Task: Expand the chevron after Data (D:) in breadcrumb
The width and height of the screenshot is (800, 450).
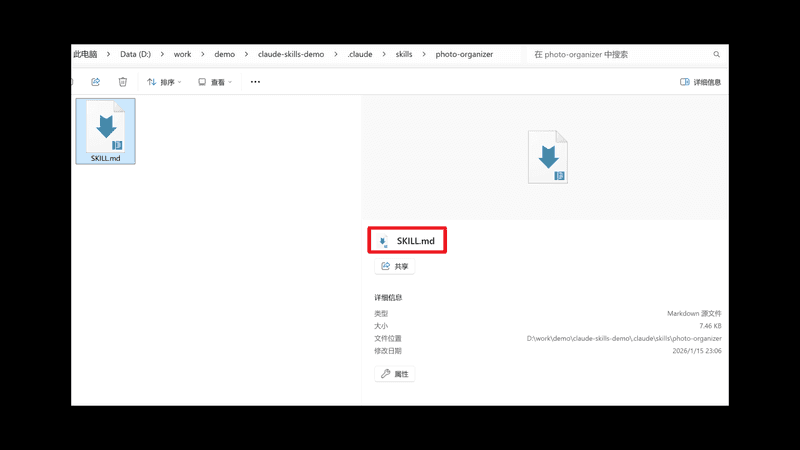Action: point(161,54)
